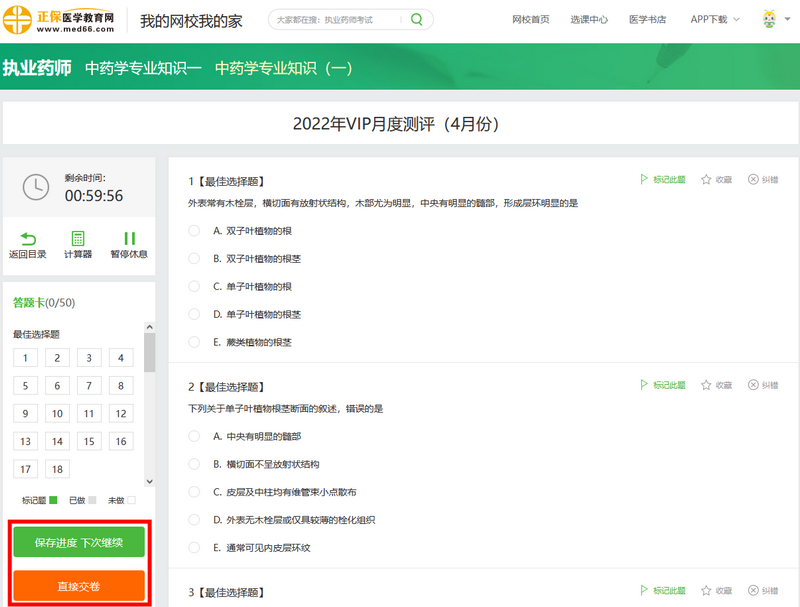
Task: Open 选课中心 in top navigation
Action: [x=589, y=19]
